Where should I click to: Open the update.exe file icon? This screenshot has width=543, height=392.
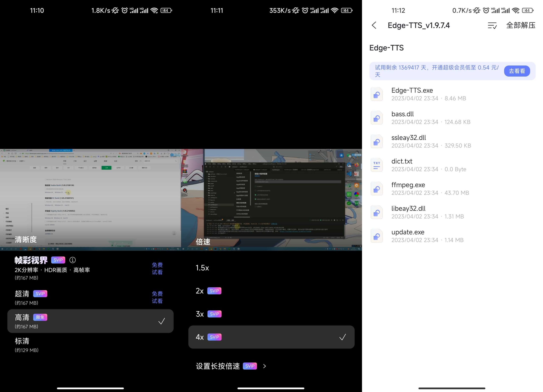(377, 236)
